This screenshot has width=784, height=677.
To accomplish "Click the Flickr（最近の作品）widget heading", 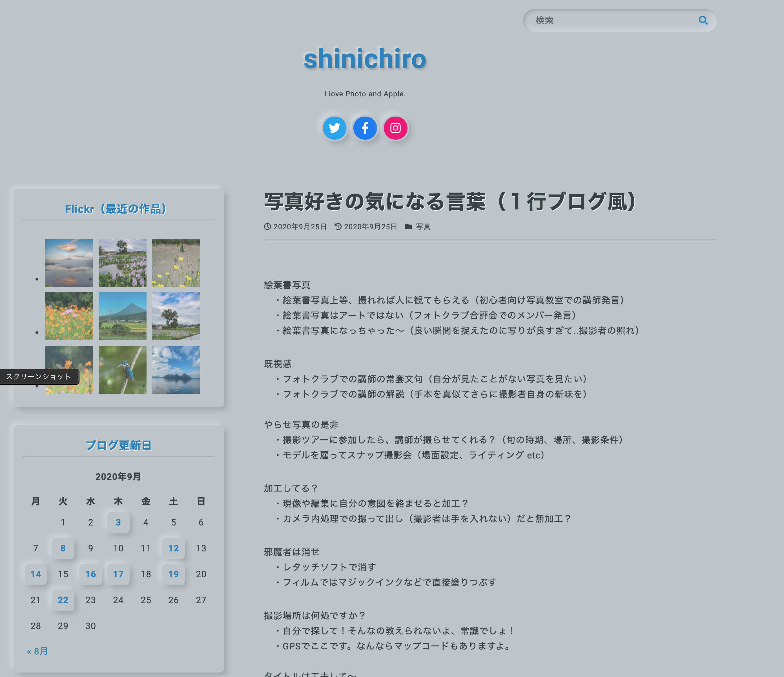I will [116, 209].
